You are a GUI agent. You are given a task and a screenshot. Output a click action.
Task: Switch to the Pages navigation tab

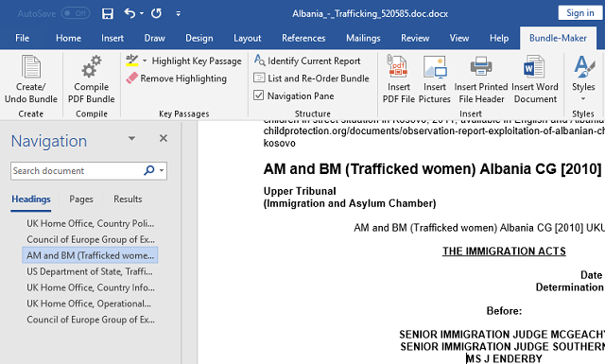[x=81, y=199]
